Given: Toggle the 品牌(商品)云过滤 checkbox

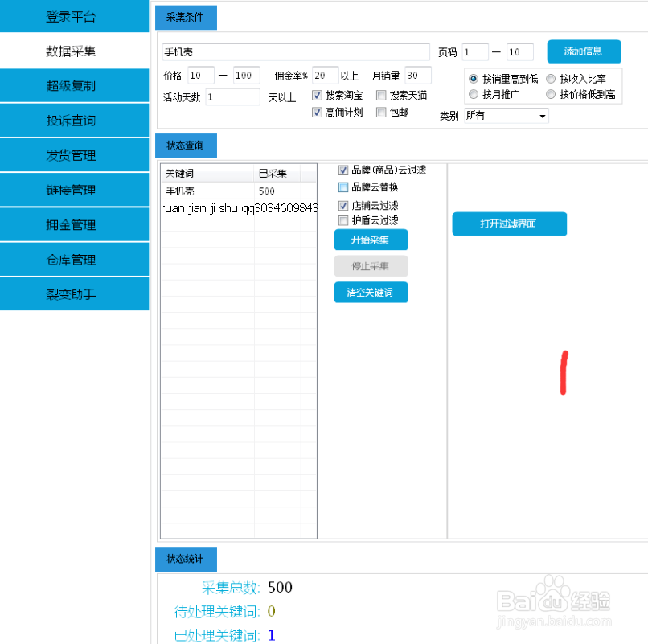Looking at the screenshot, I should pos(343,170).
